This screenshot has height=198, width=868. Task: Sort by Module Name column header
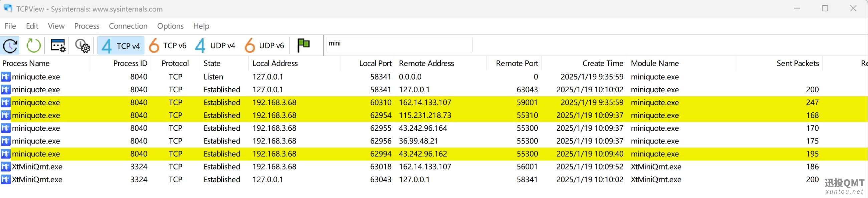click(x=654, y=64)
